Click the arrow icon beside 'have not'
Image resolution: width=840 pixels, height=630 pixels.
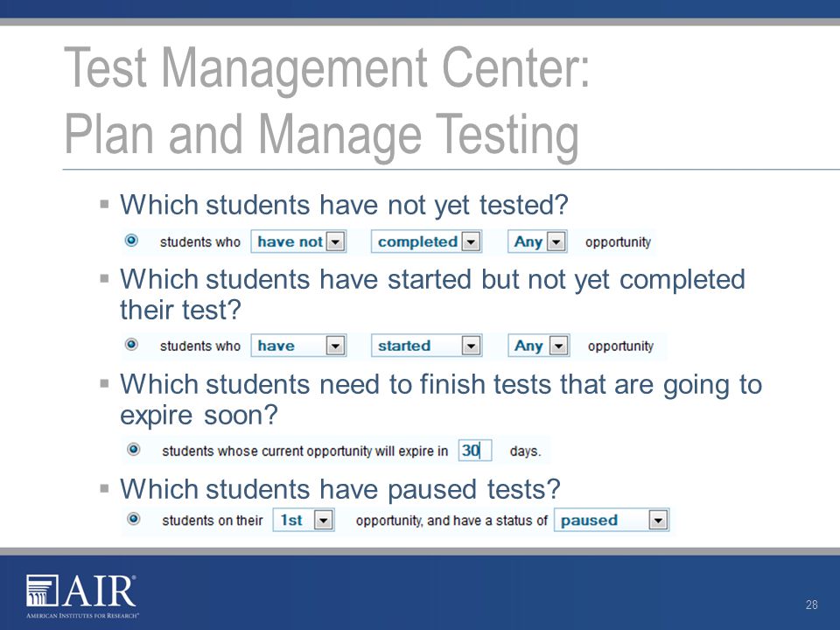[335, 242]
